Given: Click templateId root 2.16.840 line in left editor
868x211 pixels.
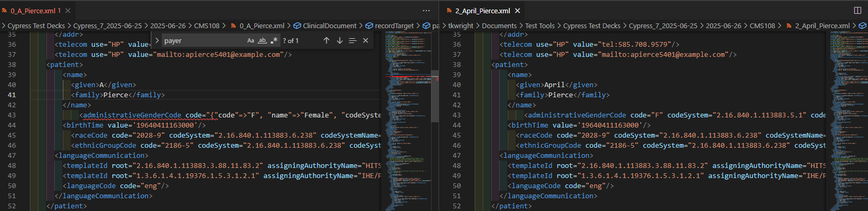Looking at the screenshot, I should point(222,165).
